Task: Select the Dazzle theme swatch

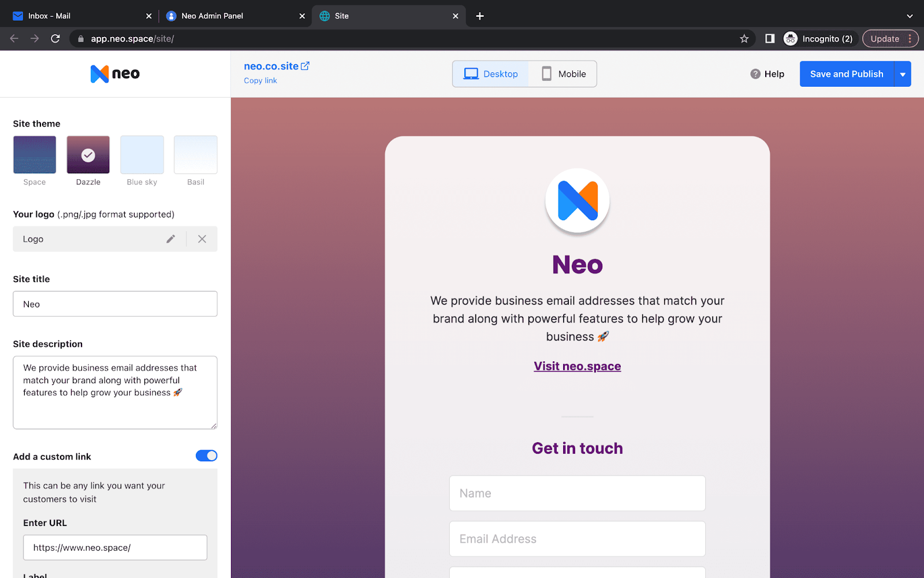Action: [x=88, y=154]
